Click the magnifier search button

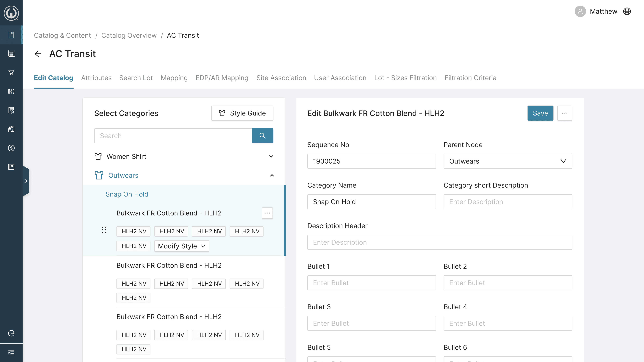[262, 136]
